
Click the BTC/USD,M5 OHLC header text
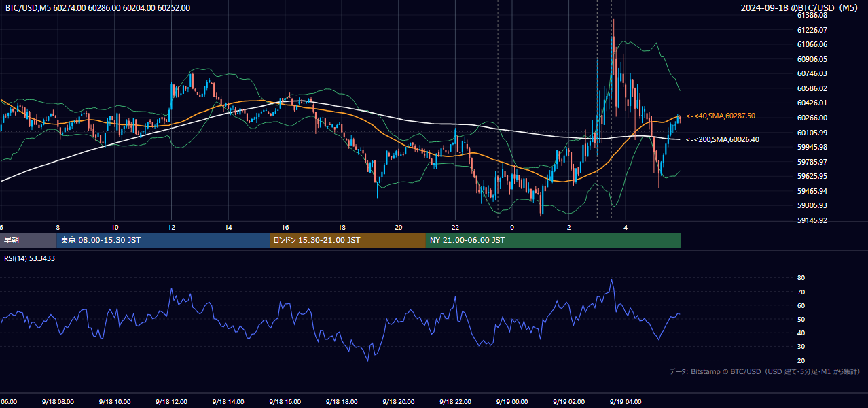click(98, 7)
